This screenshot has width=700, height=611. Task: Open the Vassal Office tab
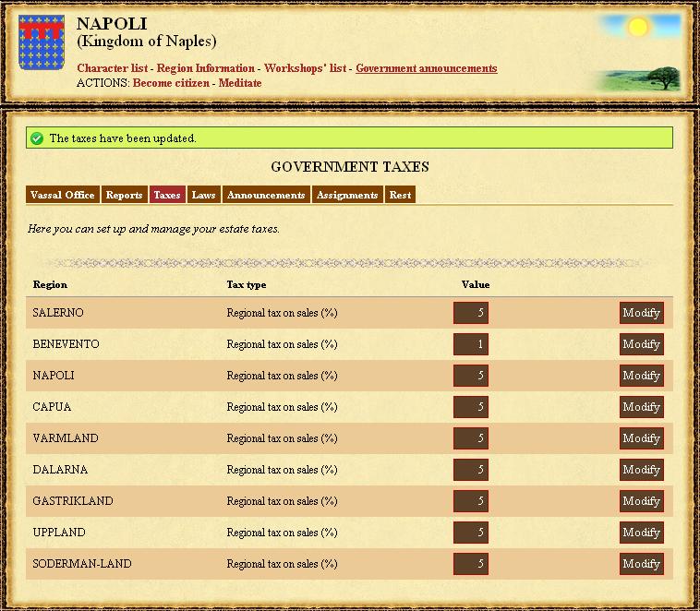click(x=63, y=195)
